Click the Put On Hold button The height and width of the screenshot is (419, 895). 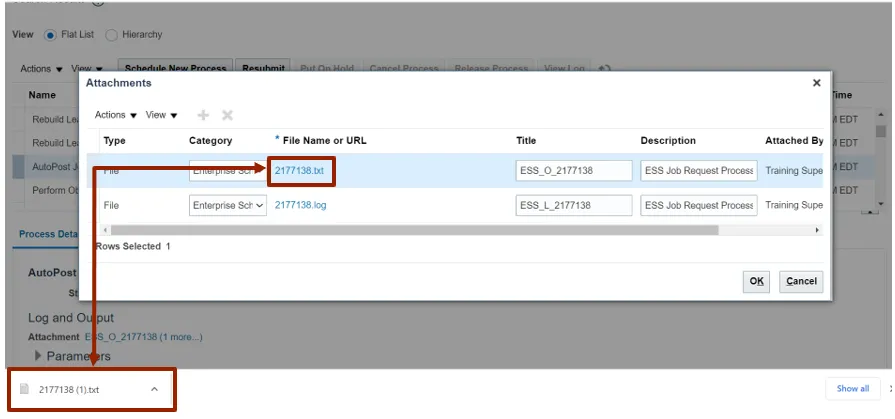[327, 69]
